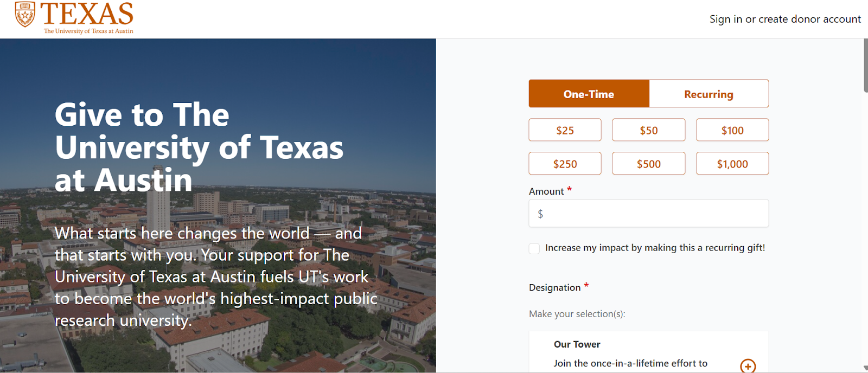Sign in or create donor account
The image size is (868, 373).
(785, 19)
